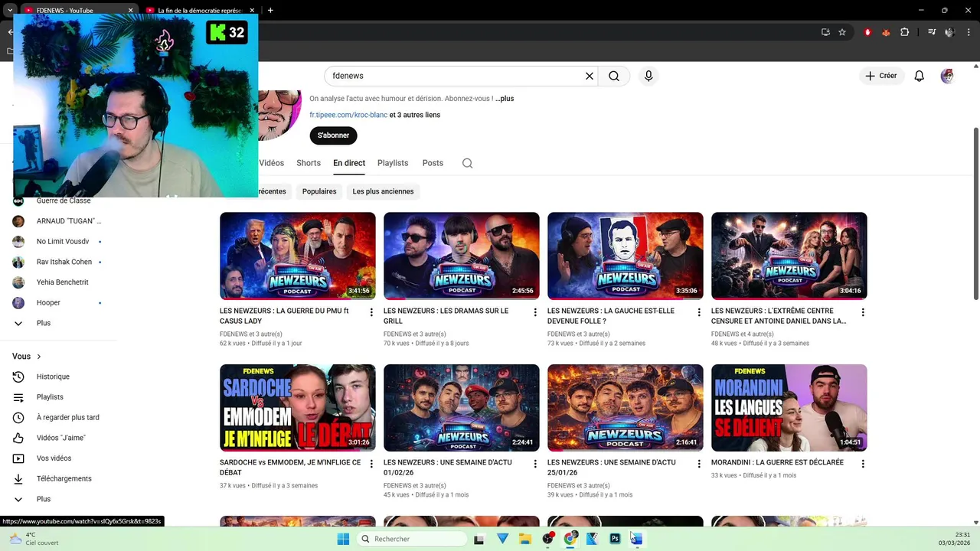Open Chrome extensions puzzle icon
The width and height of the screenshot is (980, 551).
click(905, 32)
